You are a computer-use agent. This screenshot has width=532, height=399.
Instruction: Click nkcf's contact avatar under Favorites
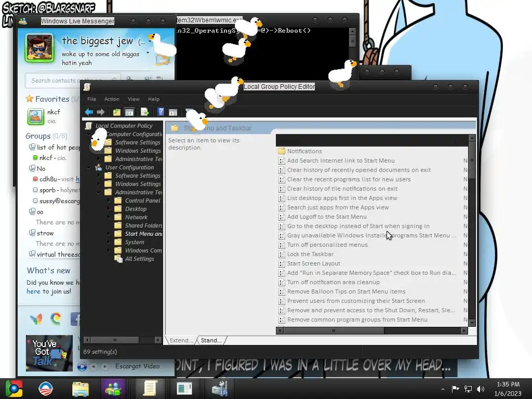[36, 116]
